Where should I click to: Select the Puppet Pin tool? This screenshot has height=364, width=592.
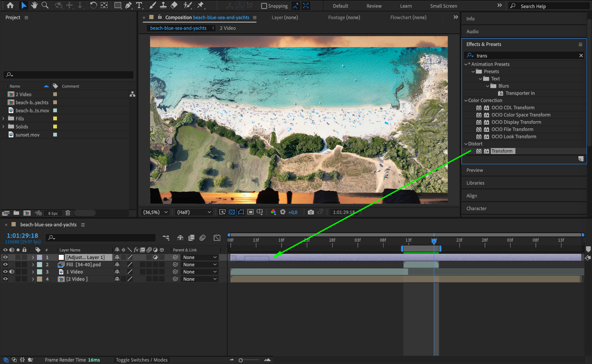point(200,5)
